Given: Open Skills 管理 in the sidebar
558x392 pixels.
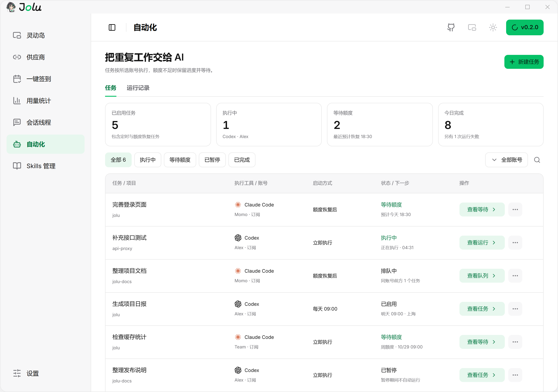Looking at the screenshot, I should click(46, 166).
